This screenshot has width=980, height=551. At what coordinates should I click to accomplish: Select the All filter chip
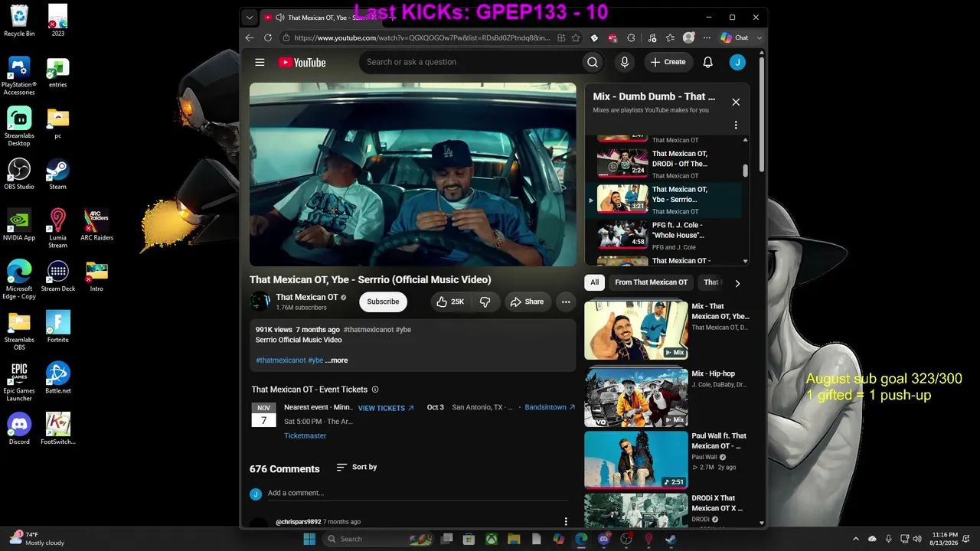click(x=594, y=282)
